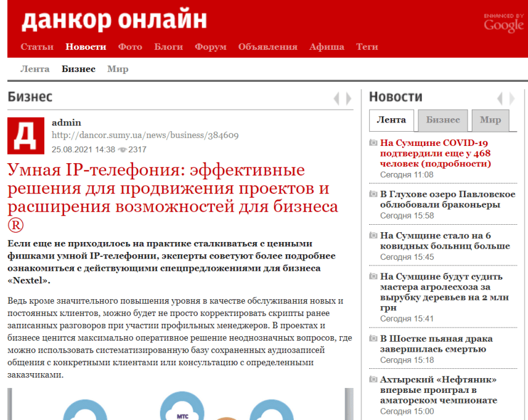
Task: Select Лента in the secondary navigation bar
Action: point(35,69)
